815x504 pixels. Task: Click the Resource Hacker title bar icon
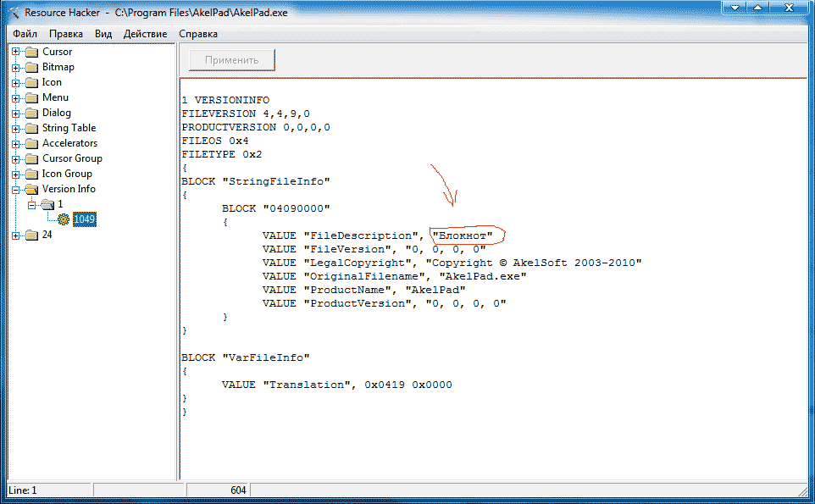coord(14,13)
